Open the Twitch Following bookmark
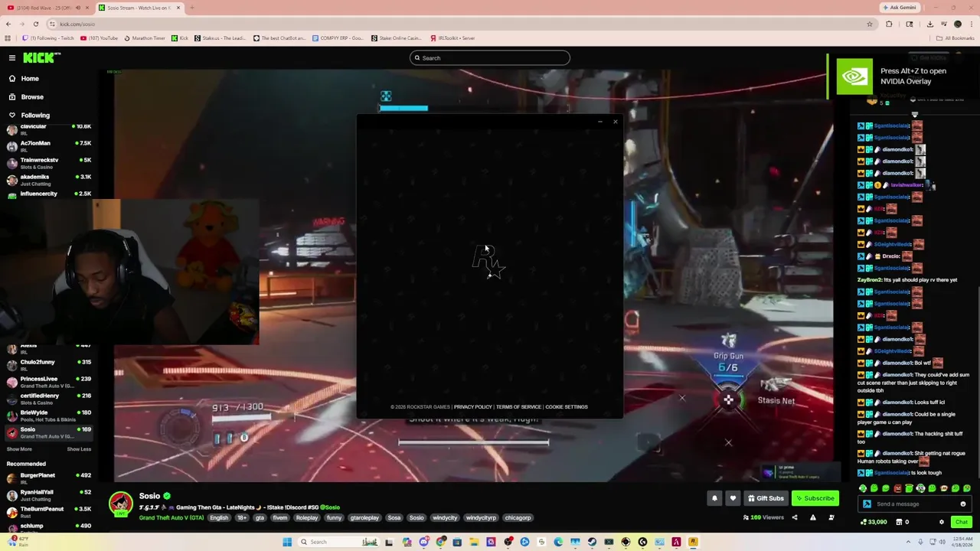This screenshot has width=980, height=551. (x=47, y=38)
